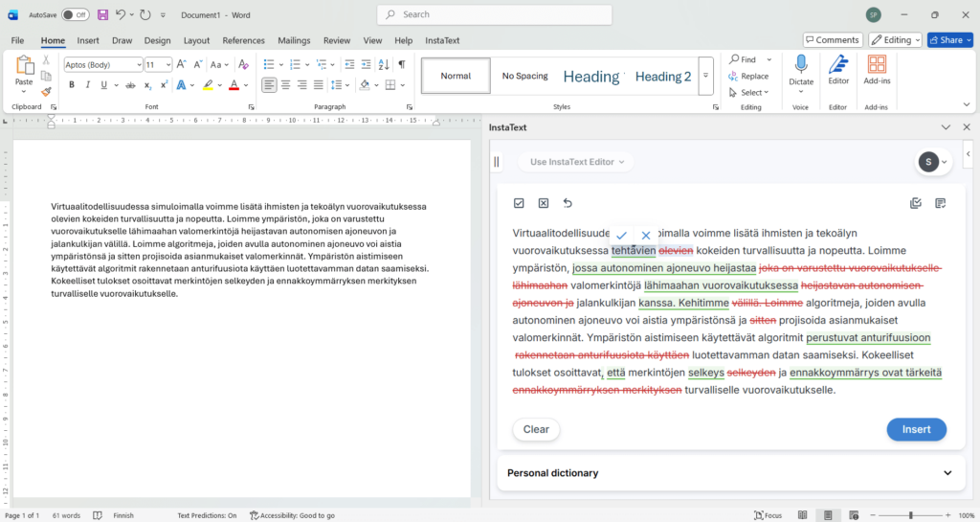Reject all InstaText changes X icon
The image size is (980, 522).
pyautogui.click(x=543, y=203)
